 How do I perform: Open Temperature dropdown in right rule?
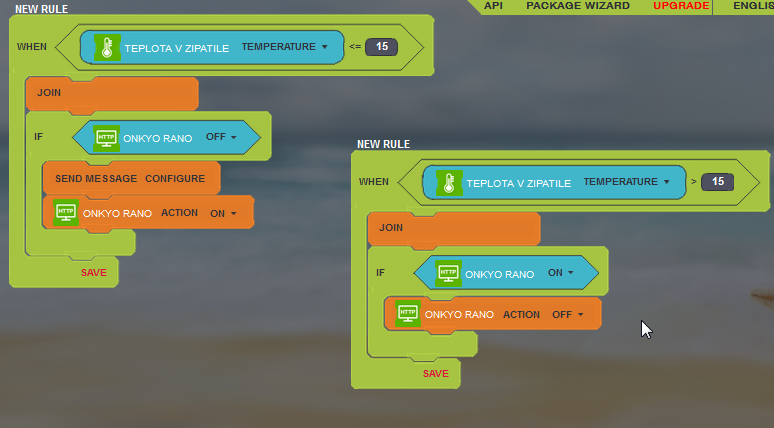tap(627, 182)
